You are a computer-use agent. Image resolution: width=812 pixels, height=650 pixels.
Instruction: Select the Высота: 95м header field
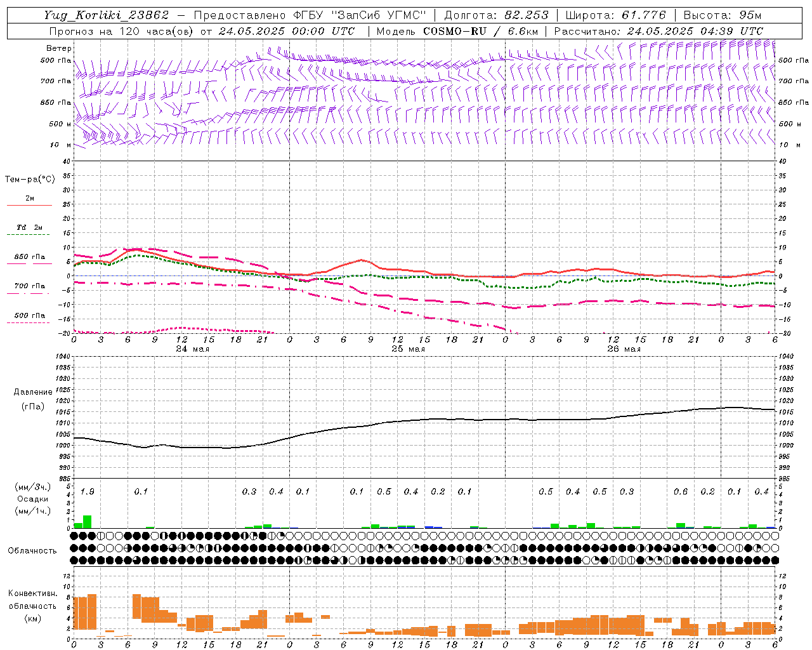click(x=722, y=15)
